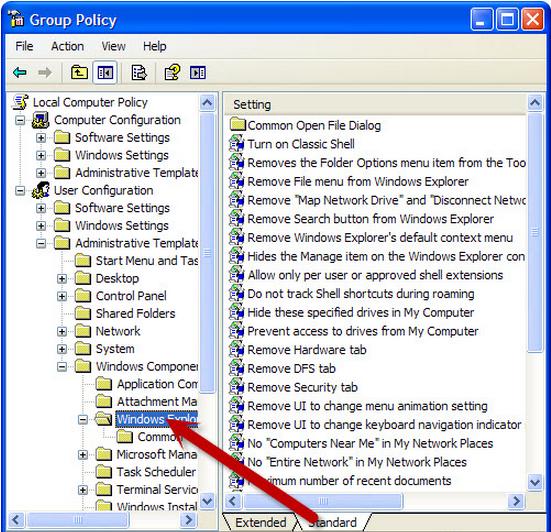Click the Up one level folder icon
Image resolution: width=551 pixels, height=532 pixels.
(x=79, y=72)
